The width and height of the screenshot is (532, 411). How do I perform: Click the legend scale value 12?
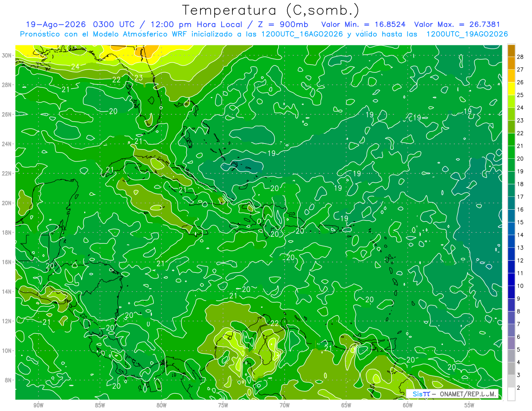pyautogui.click(x=521, y=260)
